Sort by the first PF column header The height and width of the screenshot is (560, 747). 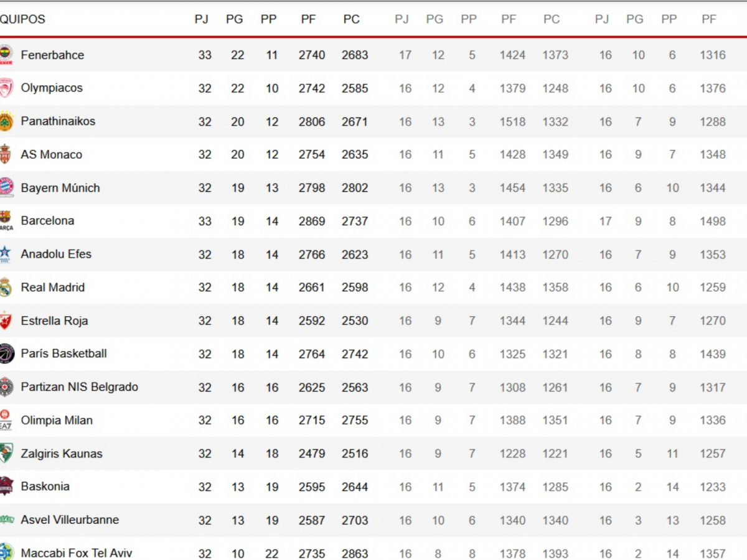pos(309,19)
